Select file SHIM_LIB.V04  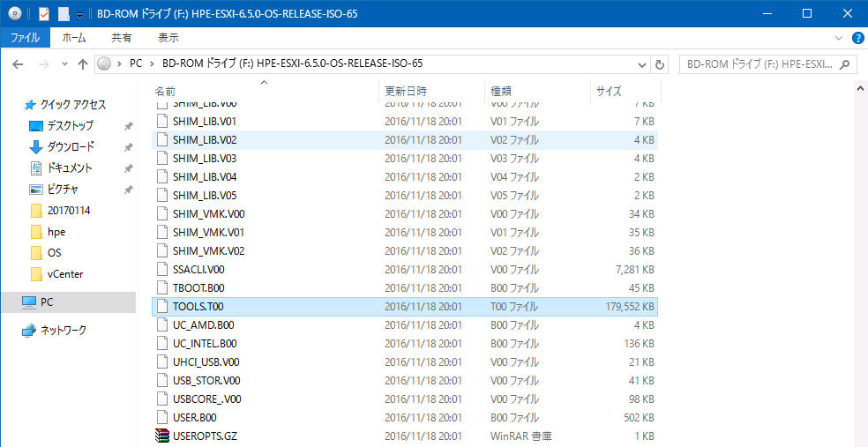405,176
